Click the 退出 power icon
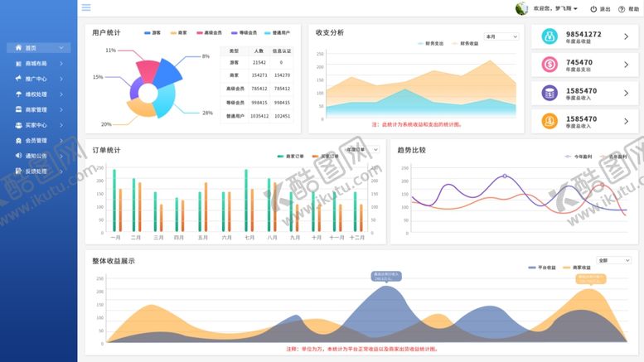 coord(593,8)
